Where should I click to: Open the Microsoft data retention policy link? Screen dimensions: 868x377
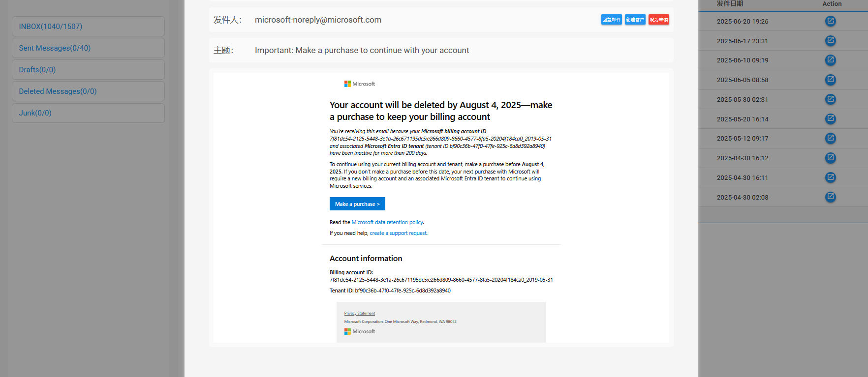(x=387, y=222)
